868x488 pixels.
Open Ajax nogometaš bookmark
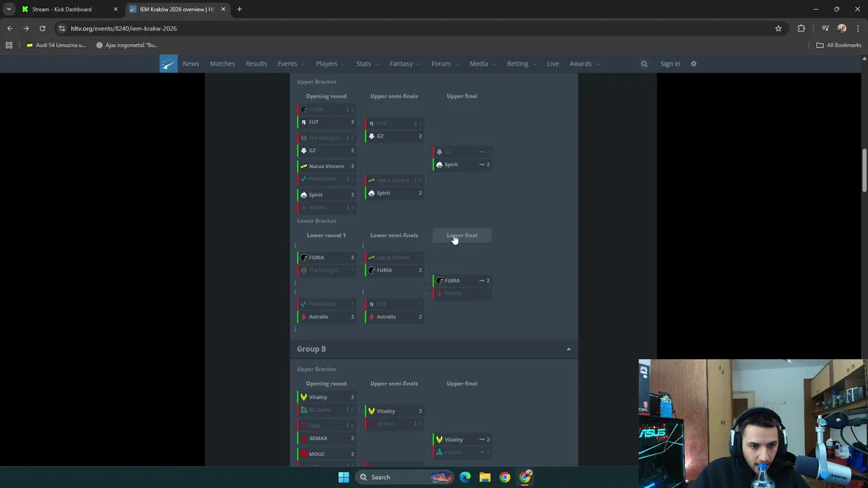(x=127, y=45)
